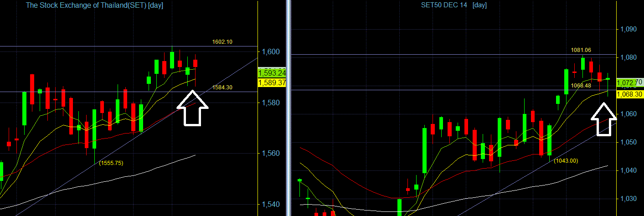Click the 1,600 axis label on SET chart
Image resolution: width=644 pixels, height=216 pixels.
[271, 51]
